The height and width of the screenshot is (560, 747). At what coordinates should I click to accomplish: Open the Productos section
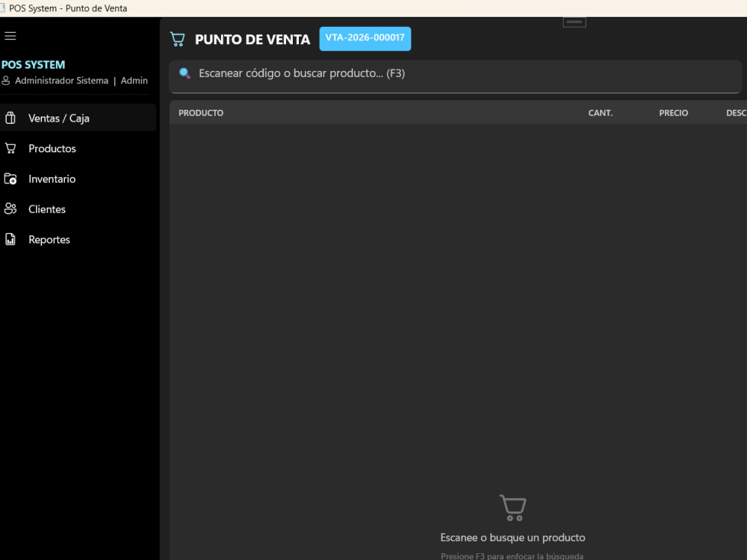point(78,148)
